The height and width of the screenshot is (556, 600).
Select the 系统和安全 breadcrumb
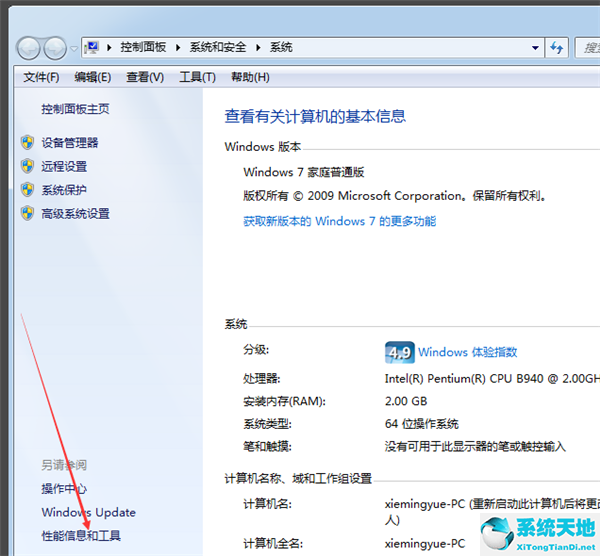point(218,47)
